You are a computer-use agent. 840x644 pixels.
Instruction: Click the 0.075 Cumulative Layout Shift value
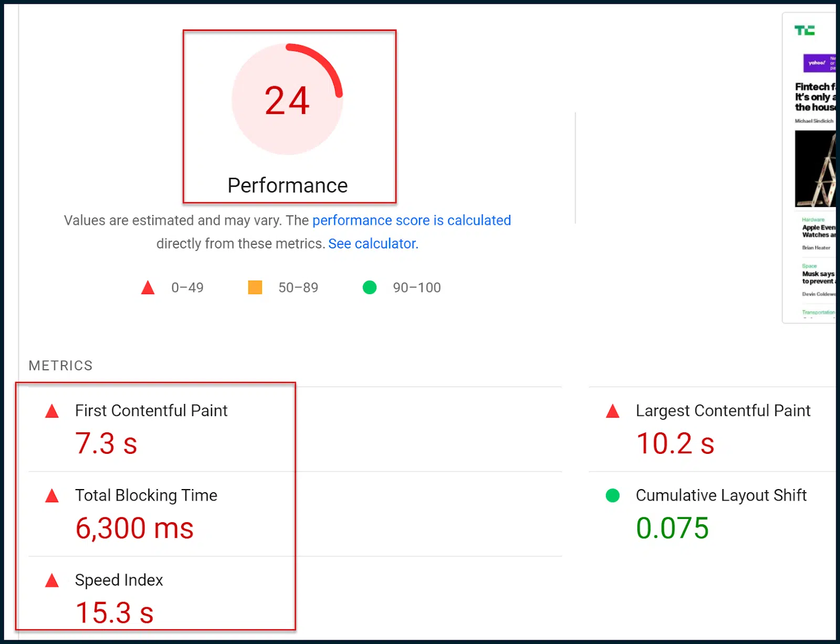[x=673, y=528]
